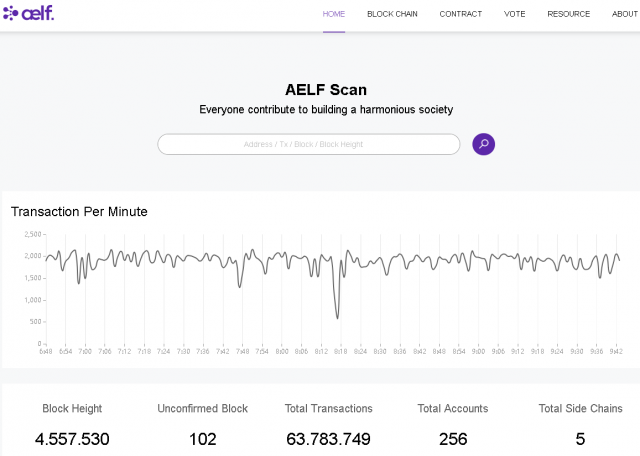Click the 500 y-axis label
The height and width of the screenshot is (456, 640).
[x=36, y=322]
